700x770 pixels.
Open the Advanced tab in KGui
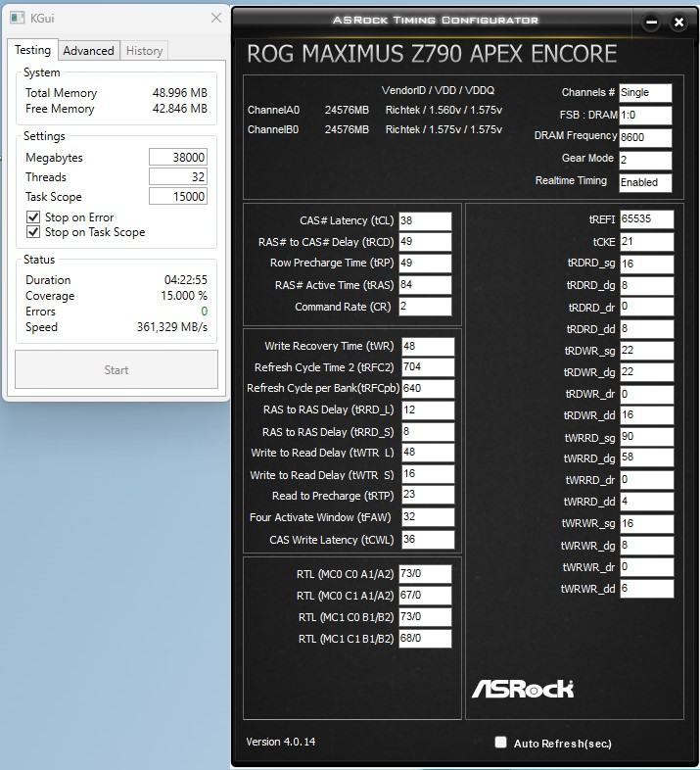pyautogui.click(x=88, y=51)
